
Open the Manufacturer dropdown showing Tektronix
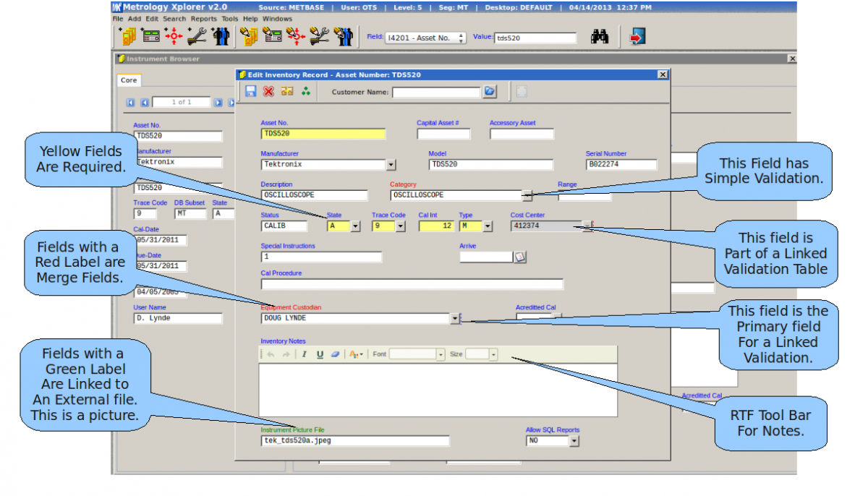click(x=391, y=165)
